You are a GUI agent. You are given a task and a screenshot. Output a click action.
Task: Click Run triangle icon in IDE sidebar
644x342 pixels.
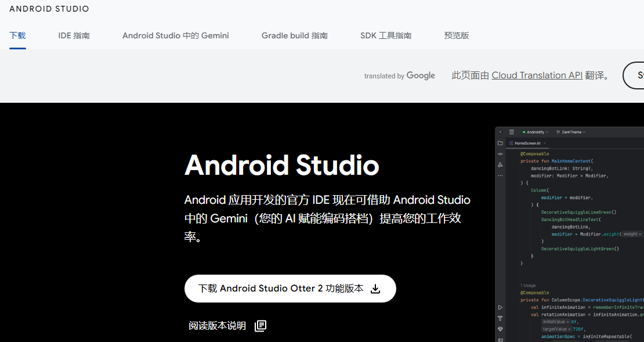(x=500, y=308)
